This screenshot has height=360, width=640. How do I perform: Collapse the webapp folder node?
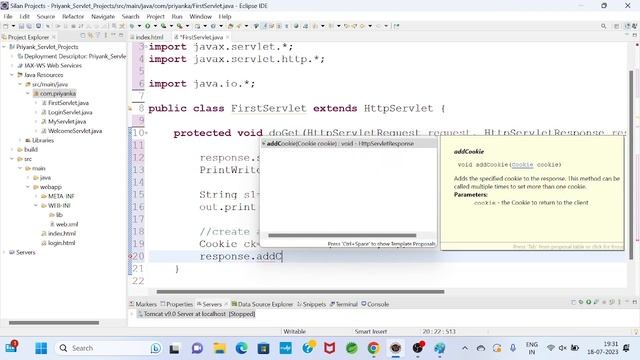click(x=28, y=187)
